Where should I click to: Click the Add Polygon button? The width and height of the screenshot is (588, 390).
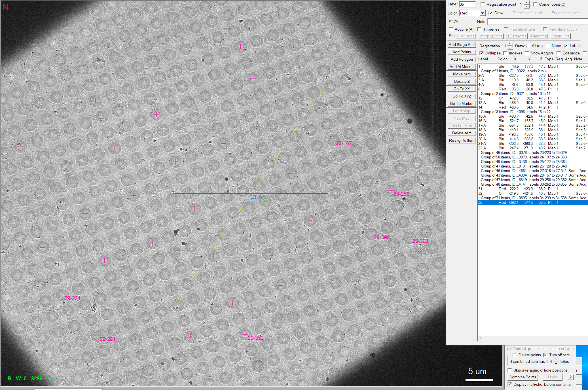coord(462,59)
